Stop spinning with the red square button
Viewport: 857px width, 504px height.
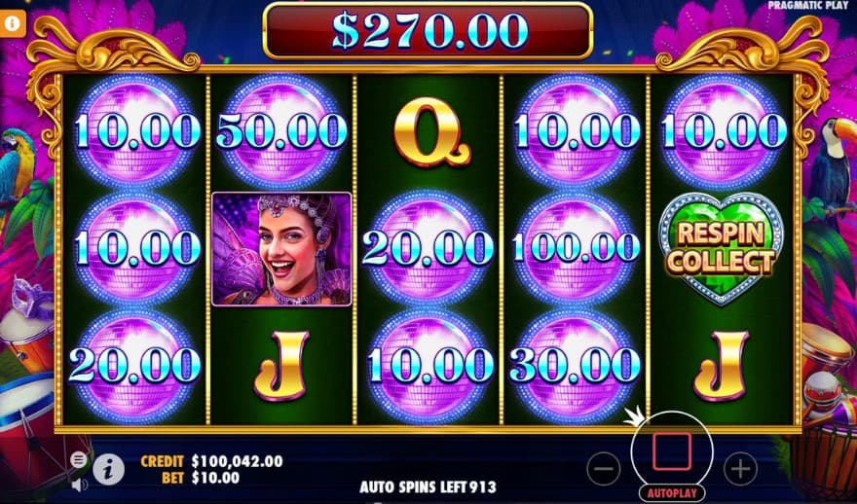[672, 451]
